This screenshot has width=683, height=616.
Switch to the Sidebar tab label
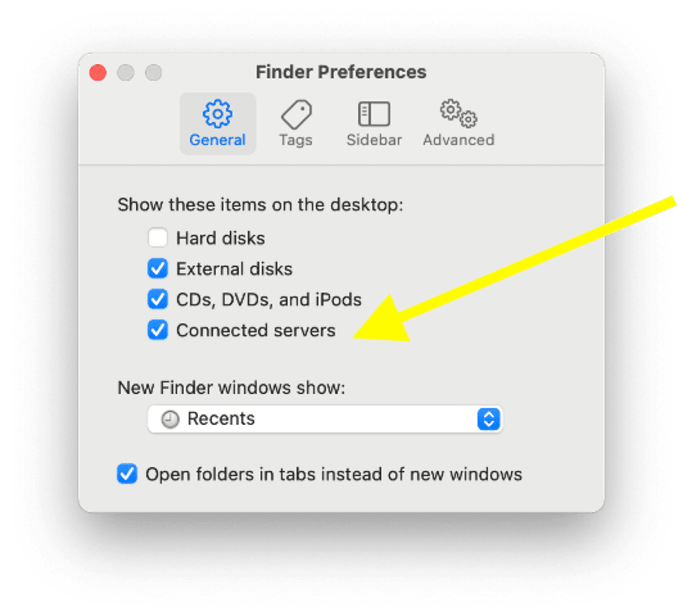tap(374, 140)
